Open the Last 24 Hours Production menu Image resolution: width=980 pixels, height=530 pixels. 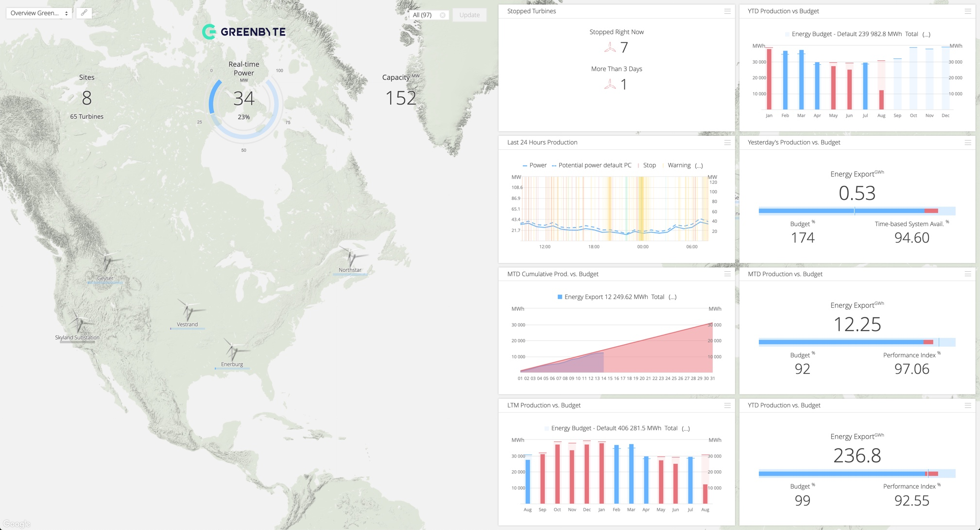tap(727, 142)
